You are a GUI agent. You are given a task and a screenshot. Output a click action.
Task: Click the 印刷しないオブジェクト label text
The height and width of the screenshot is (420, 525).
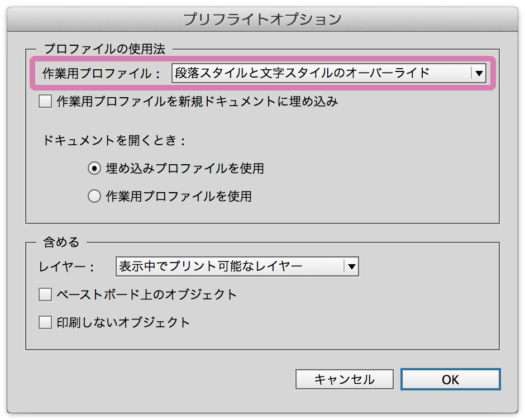coord(123,322)
